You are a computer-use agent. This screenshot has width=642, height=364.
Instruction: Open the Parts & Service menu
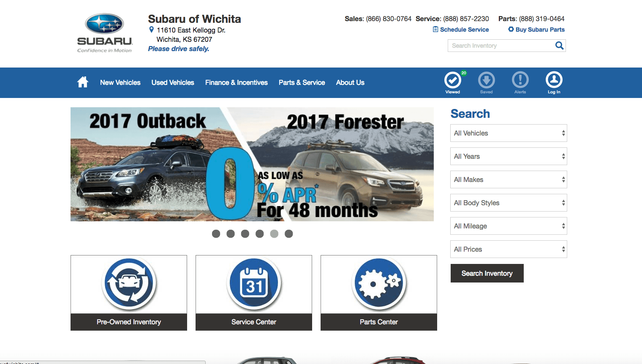click(x=302, y=82)
